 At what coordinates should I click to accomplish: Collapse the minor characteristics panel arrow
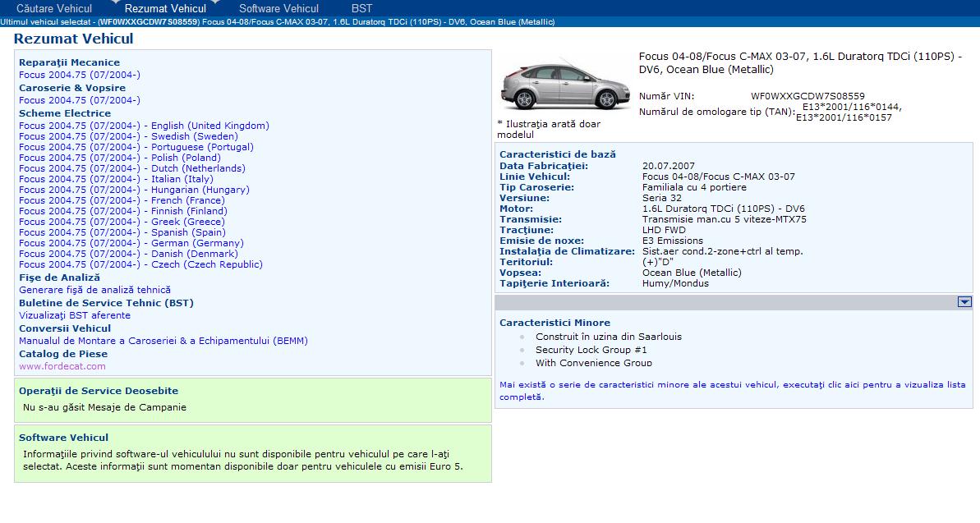(964, 302)
